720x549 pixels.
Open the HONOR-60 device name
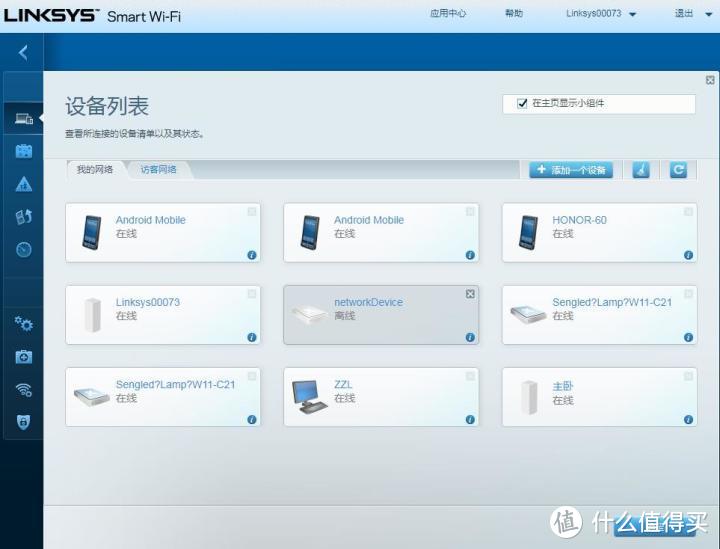tap(579, 220)
